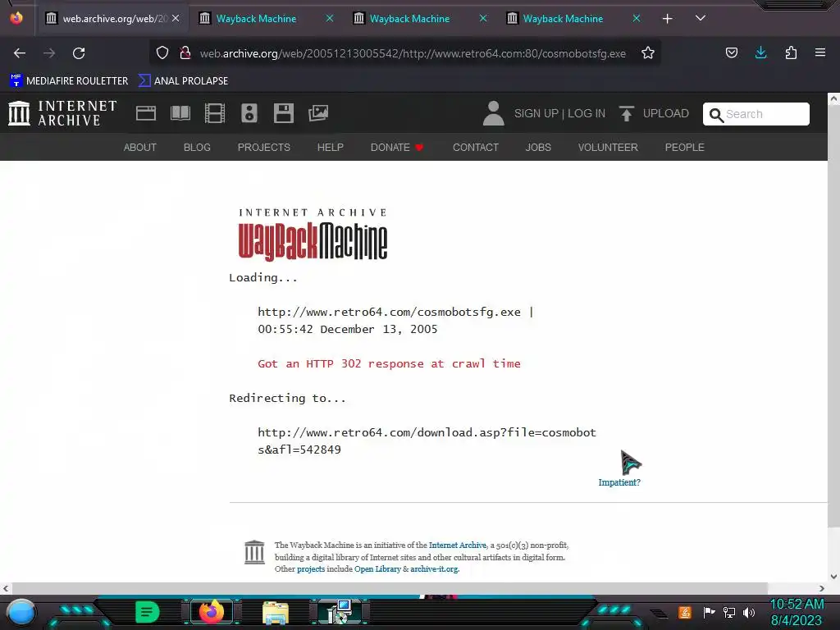Click the browser back arrow
Screen dimensions: 840x630
coord(20,53)
